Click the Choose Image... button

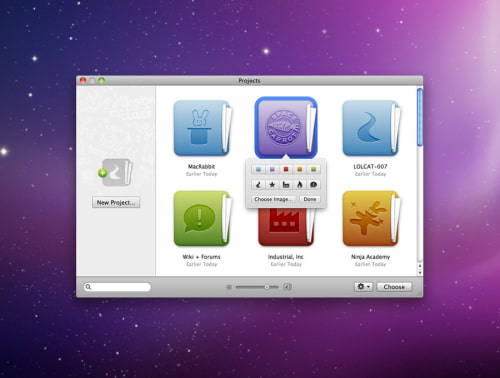pos(273,199)
